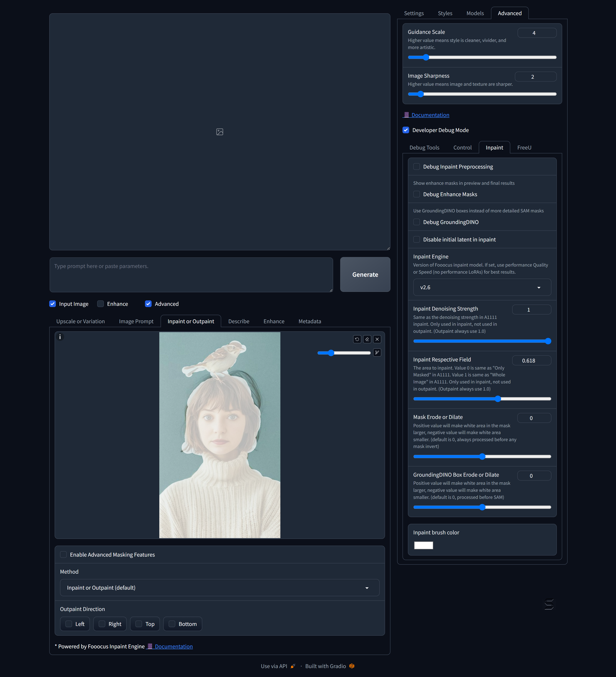Click into the prompt text box

[191, 274]
